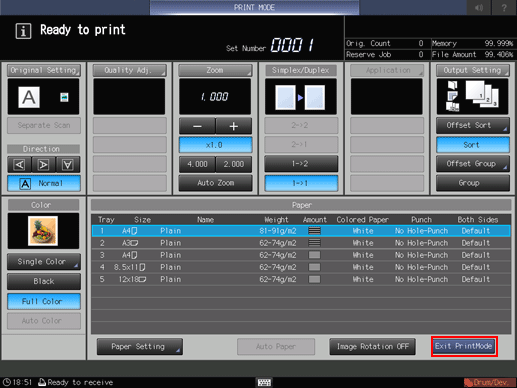Select Group output mode
The image size is (517, 388).
(473, 183)
